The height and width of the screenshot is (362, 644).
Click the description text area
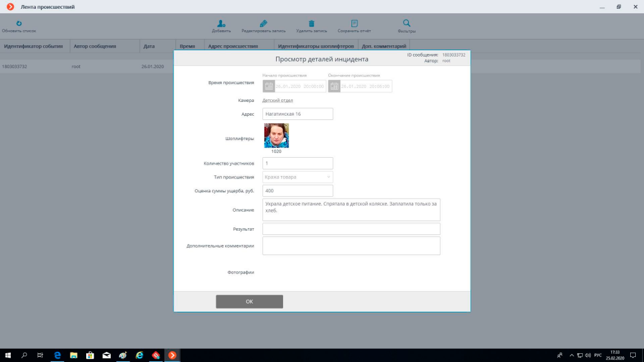click(x=351, y=210)
